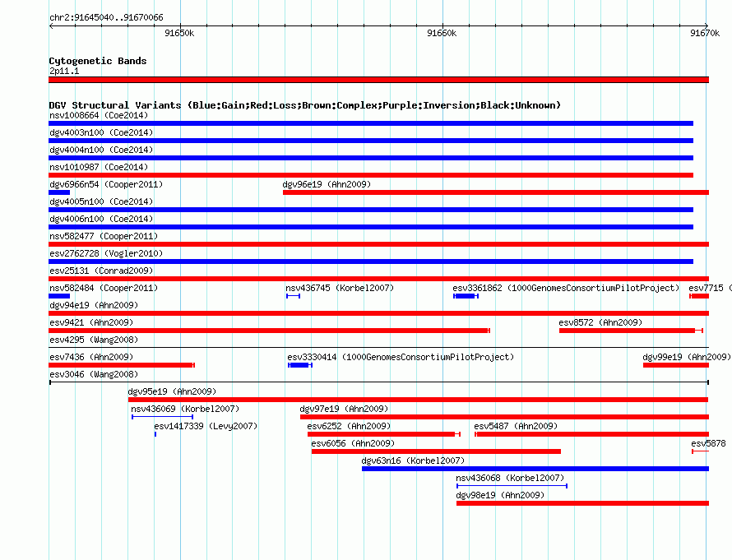
Task: Click esv25131 (Conrad2009) label
Action: (101, 271)
